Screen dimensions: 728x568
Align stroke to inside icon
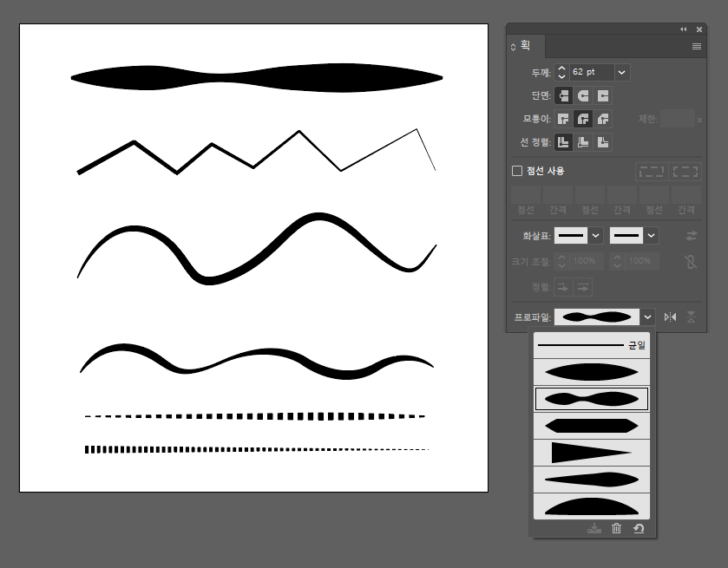coord(583,142)
